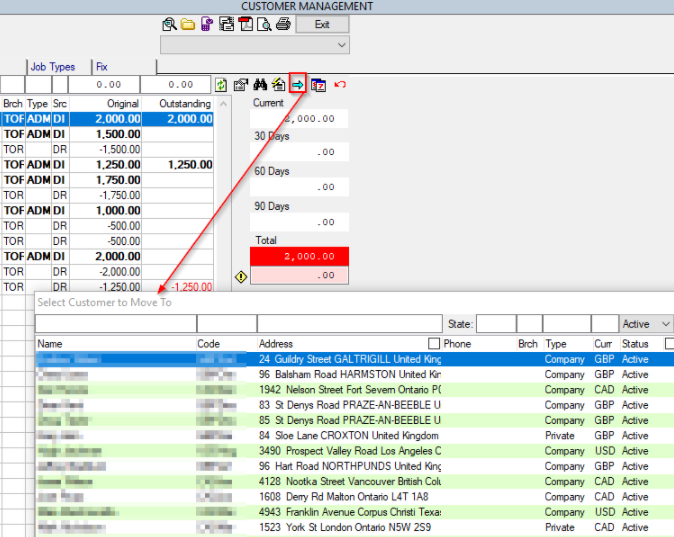Tick the checkbox after the Status header
The width and height of the screenshot is (674, 537).
669,344
